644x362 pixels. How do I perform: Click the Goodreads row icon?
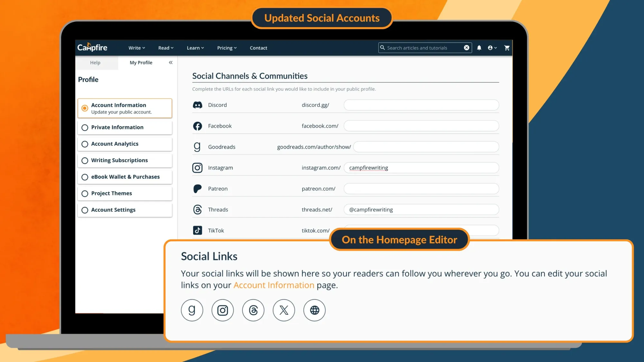tap(197, 147)
